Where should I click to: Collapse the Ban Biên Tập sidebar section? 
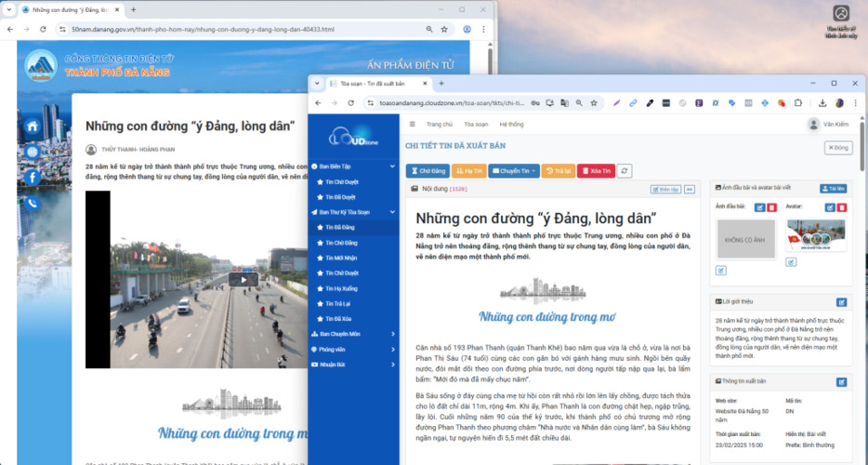[x=393, y=166]
